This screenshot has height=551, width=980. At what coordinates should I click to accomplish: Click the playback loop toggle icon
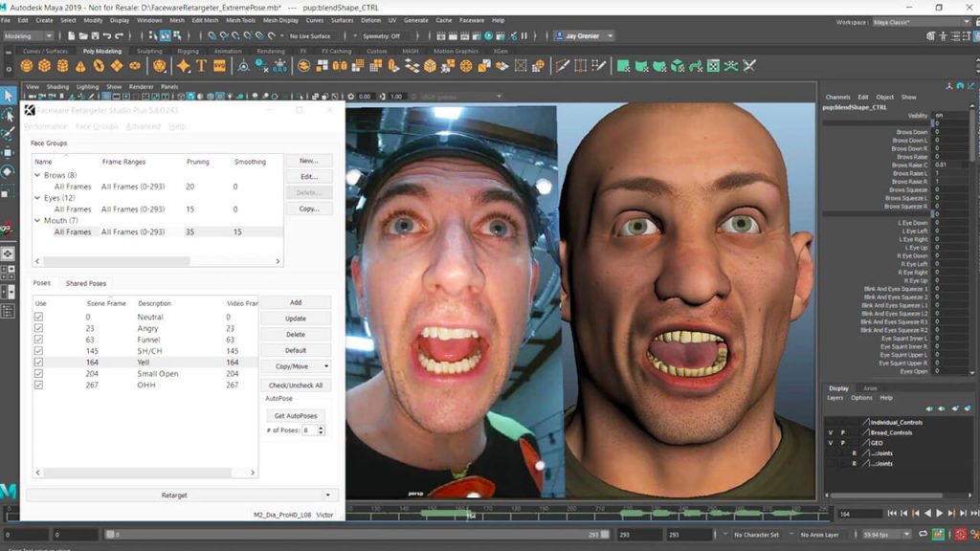tap(924, 534)
